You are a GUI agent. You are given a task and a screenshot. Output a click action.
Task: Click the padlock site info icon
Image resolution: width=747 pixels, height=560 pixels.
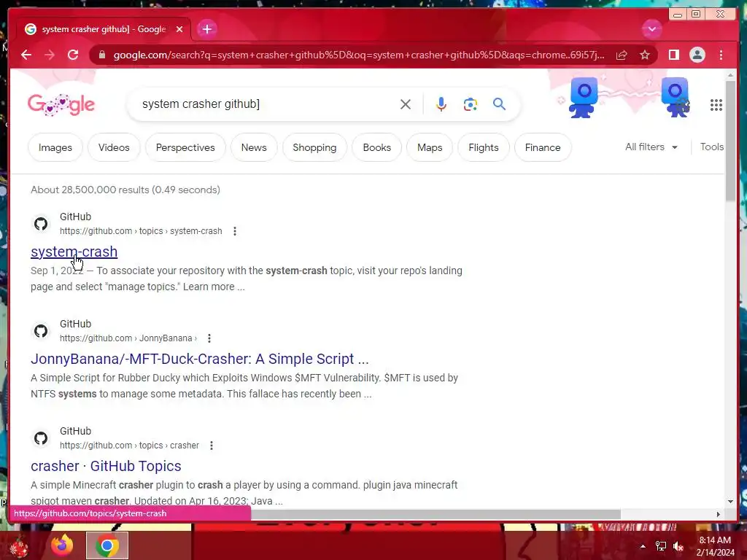[x=102, y=55]
